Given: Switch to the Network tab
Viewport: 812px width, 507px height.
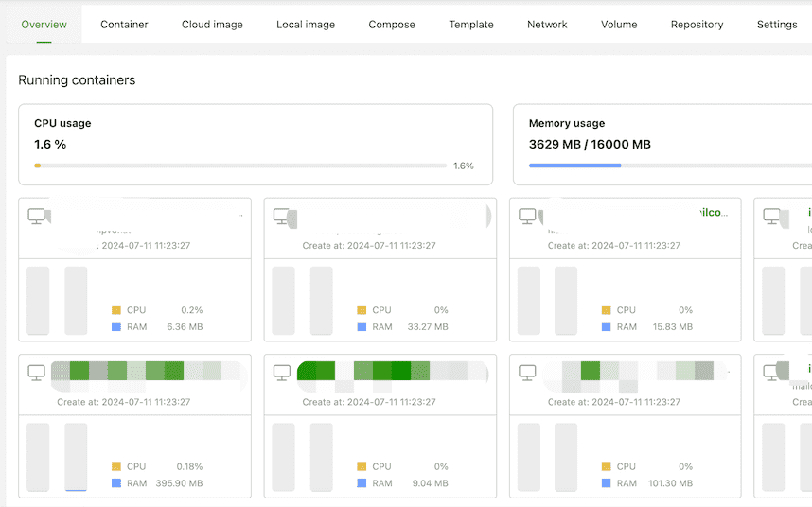Looking at the screenshot, I should 547,25.
